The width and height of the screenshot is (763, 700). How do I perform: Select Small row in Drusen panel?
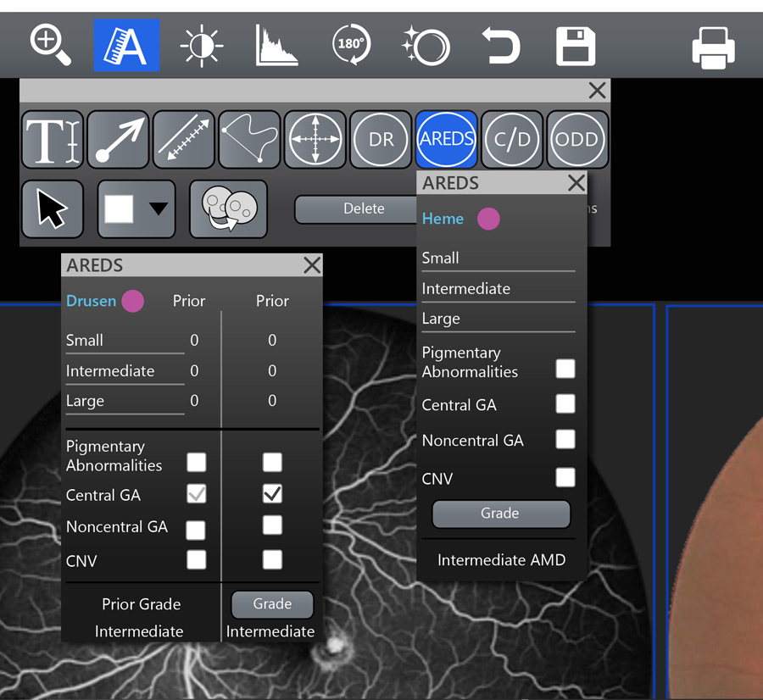pos(125,341)
